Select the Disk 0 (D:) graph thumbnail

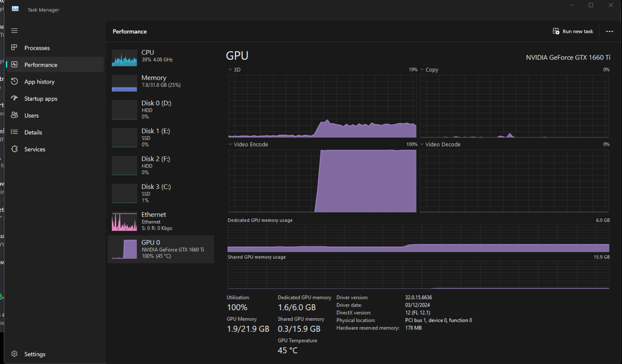coord(124,110)
